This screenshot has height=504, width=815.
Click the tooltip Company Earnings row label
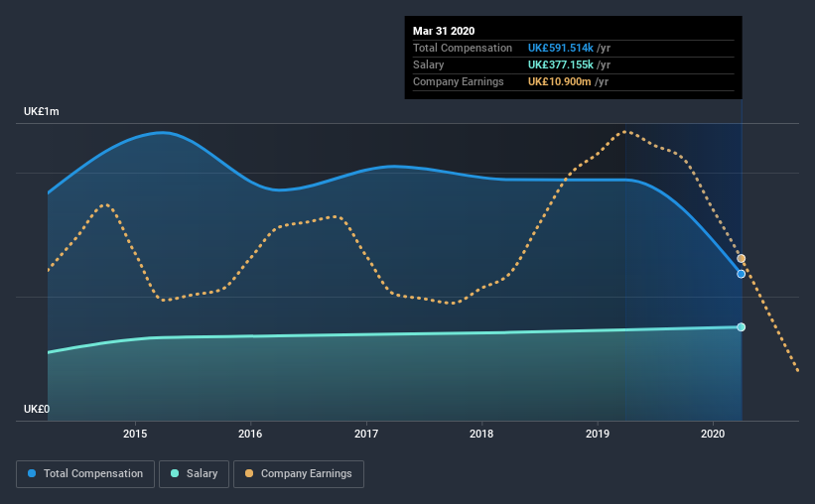click(x=459, y=81)
